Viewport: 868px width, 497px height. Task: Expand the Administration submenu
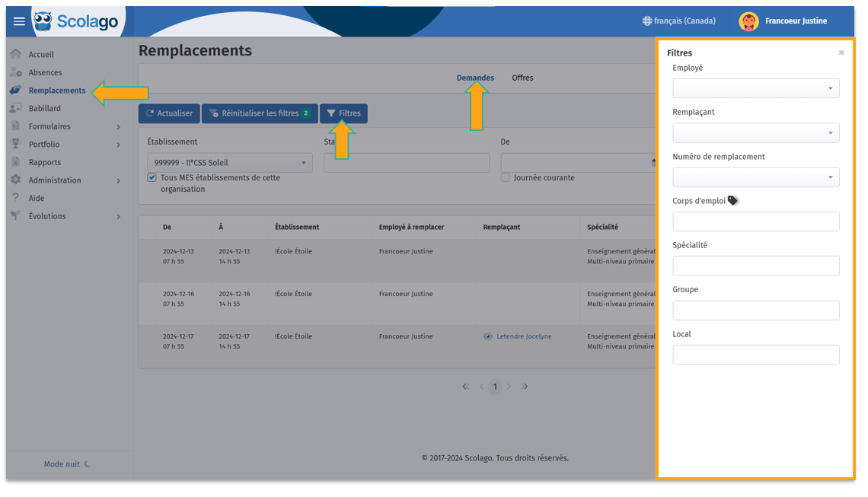[119, 180]
